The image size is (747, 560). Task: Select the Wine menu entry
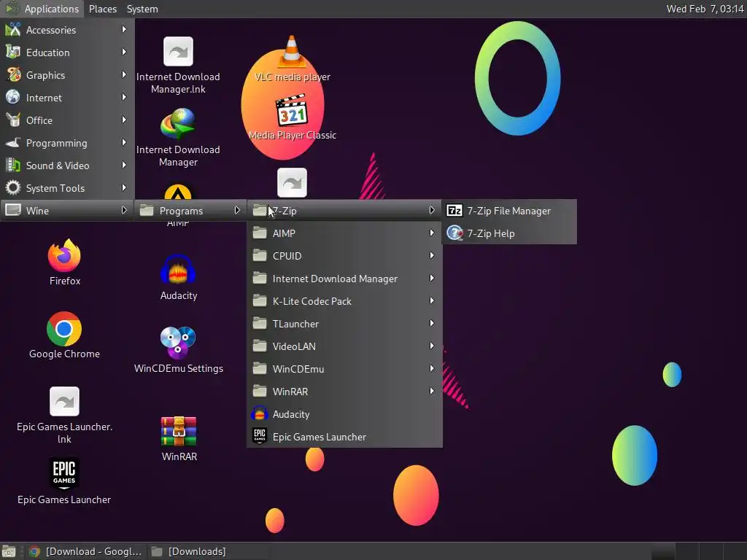(67, 211)
